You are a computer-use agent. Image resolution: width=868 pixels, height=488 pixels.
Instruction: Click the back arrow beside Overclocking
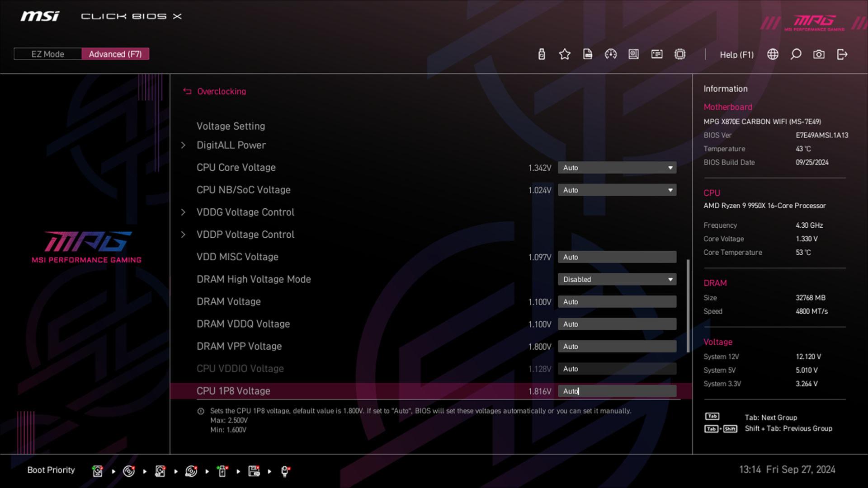tap(187, 91)
